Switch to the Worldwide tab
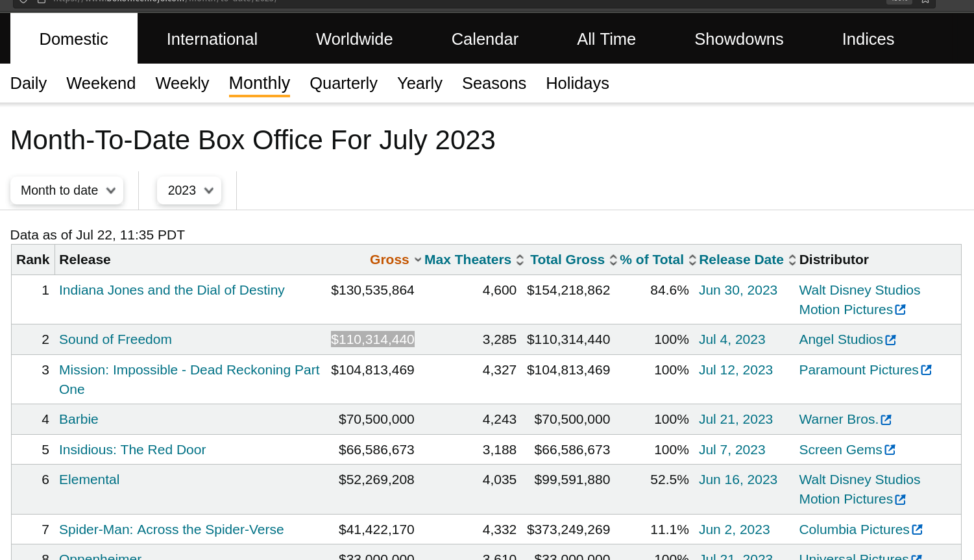The width and height of the screenshot is (974, 560). [x=354, y=39]
